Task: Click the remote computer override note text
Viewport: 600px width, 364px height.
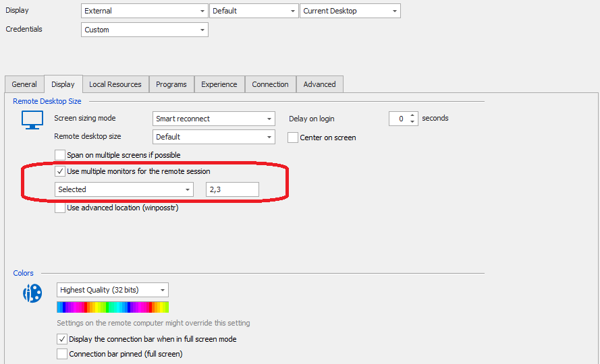Action: pyautogui.click(x=153, y=323)
